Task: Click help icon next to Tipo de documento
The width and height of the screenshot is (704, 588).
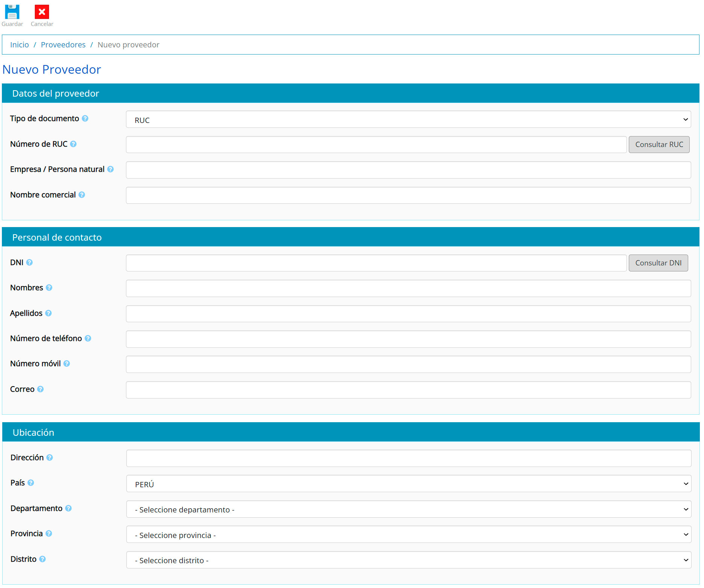Action: pos(85,118)
